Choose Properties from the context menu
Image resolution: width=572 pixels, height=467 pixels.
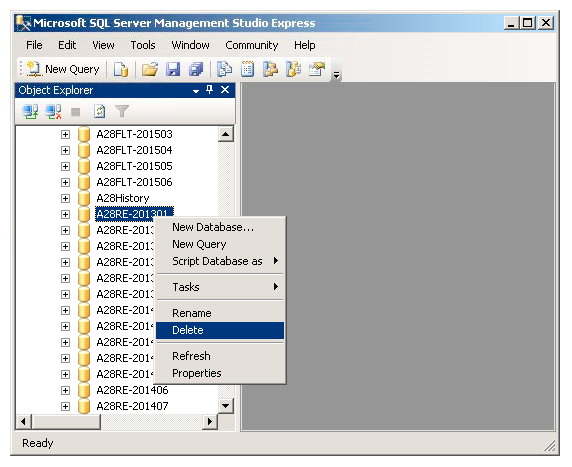(220, 373)
